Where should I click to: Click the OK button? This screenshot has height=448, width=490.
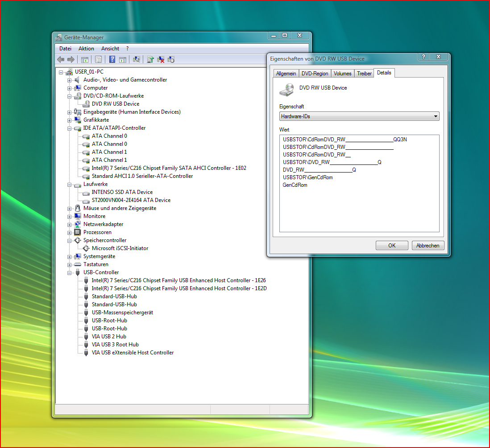pos(392,245)
